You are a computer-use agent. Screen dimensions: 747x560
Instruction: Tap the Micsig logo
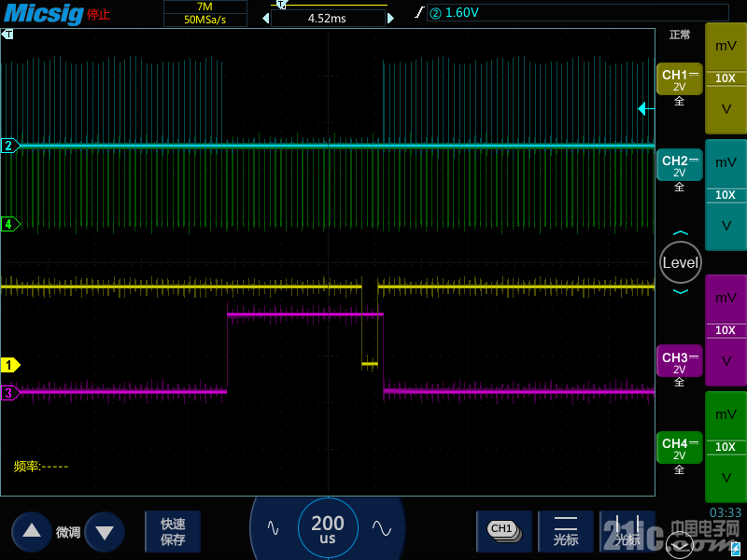pos(43,13)
